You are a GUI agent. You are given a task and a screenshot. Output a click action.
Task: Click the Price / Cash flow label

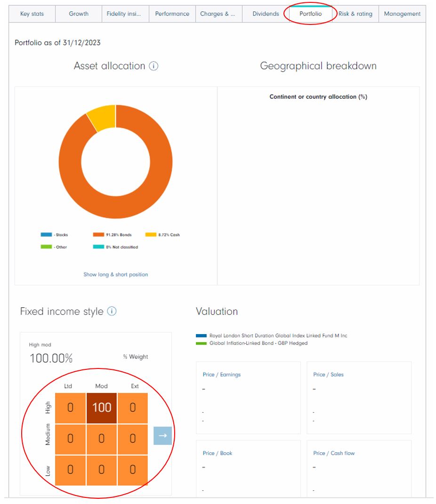pos(334,453)
